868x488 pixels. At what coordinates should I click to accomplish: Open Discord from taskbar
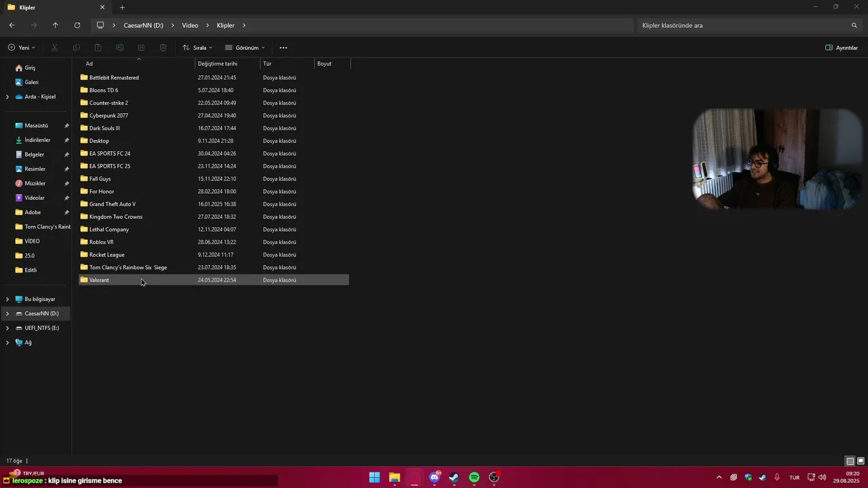tap(435, 477)
